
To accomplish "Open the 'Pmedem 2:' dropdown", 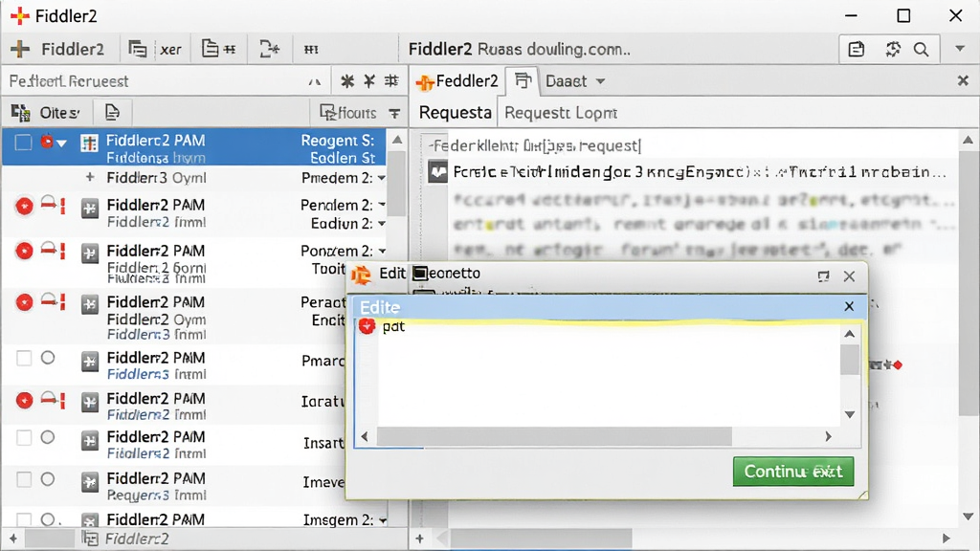I will (x=382, y=178).
